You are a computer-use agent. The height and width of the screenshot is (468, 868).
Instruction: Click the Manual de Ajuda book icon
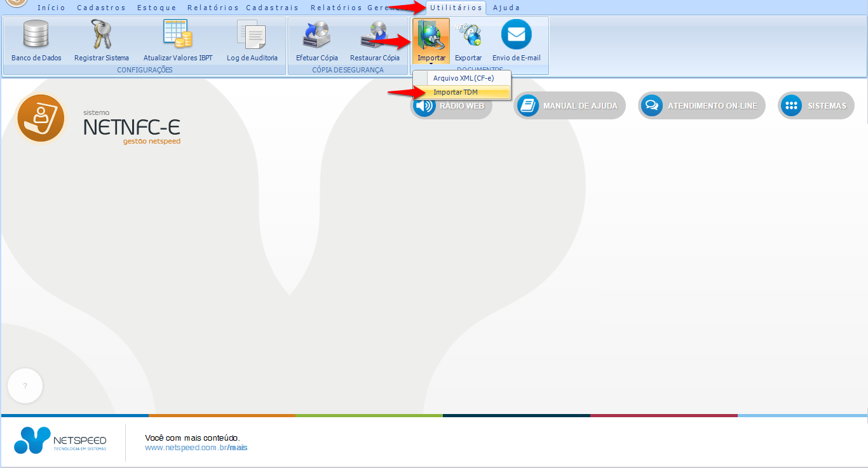click(x=528, y=106)
